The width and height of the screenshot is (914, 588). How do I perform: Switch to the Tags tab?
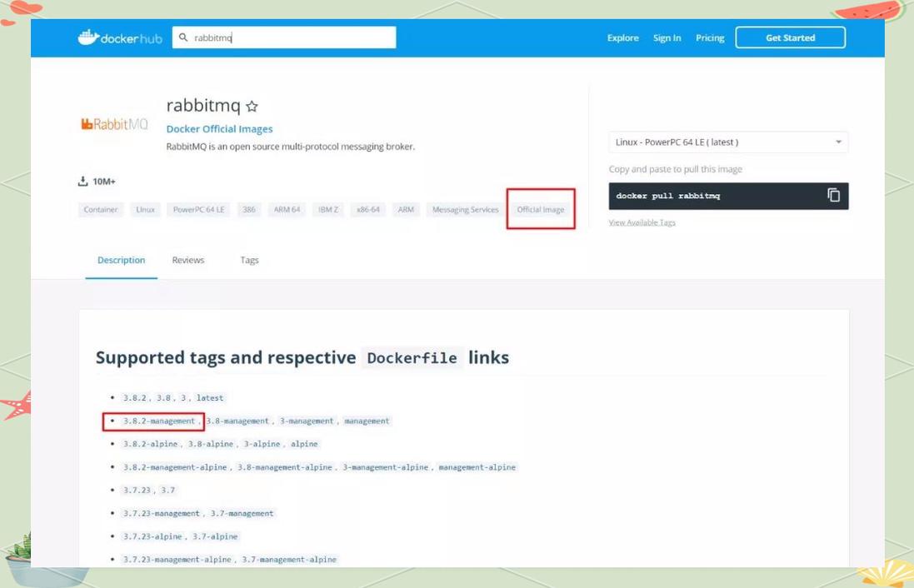point(249,260)
